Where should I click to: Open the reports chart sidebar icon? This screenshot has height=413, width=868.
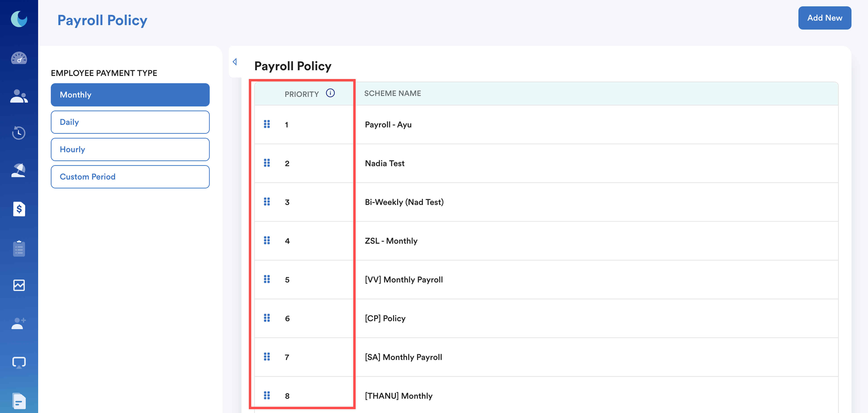click(19, 285)
